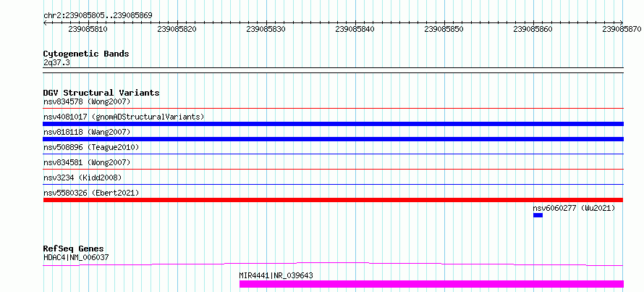This screenshot has width=644, height=292.
Task: Select the 2q37.3 band label
Action: click(x=56, y=63)
